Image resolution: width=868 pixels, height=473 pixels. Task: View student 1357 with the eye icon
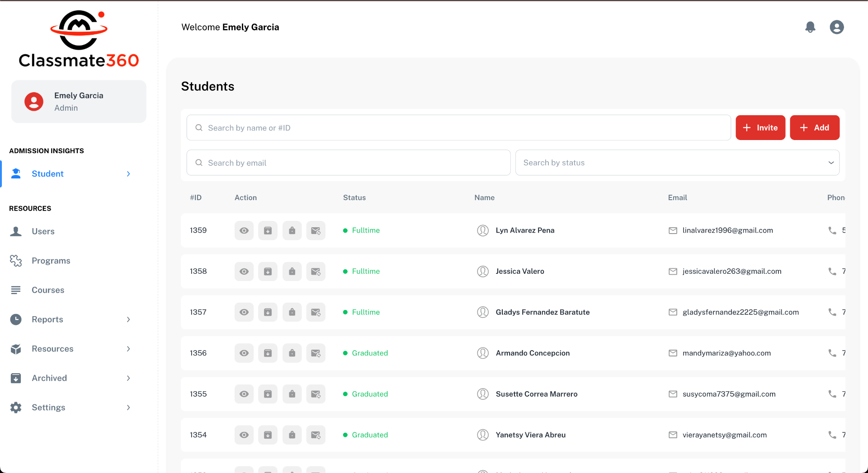(244, 312)
